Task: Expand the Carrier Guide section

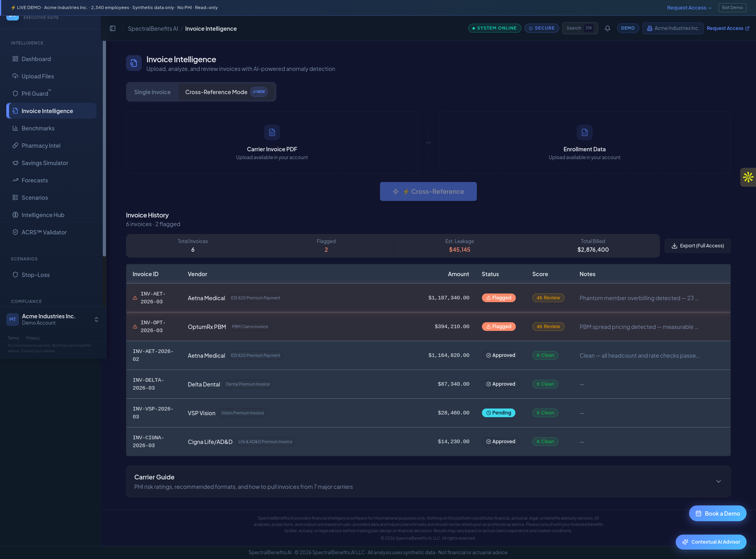Action: (719, 481)
